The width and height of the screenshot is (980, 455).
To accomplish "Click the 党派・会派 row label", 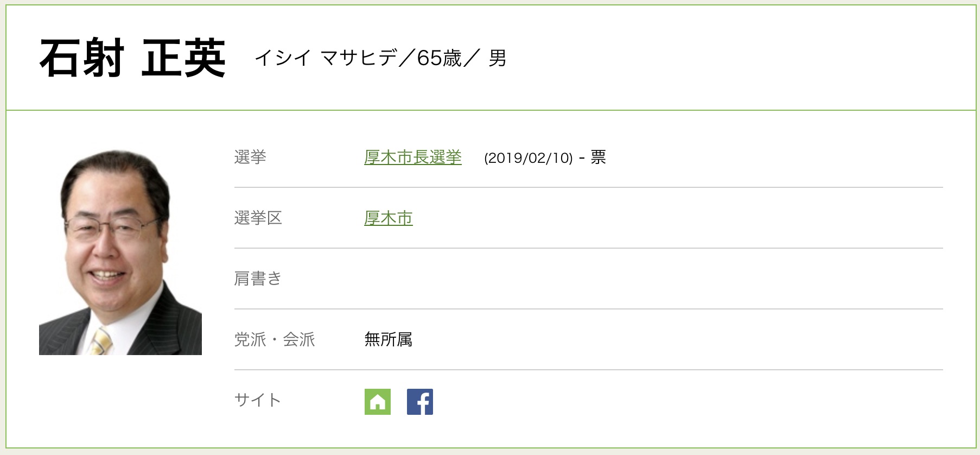I will pyautogui.click(x=275, y=340).
